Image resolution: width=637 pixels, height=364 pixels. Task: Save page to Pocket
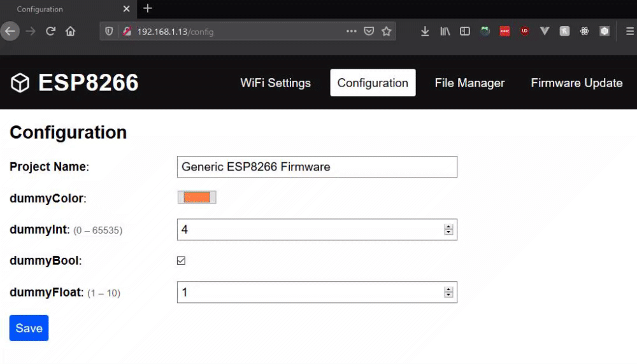click(x=369, y=31)
